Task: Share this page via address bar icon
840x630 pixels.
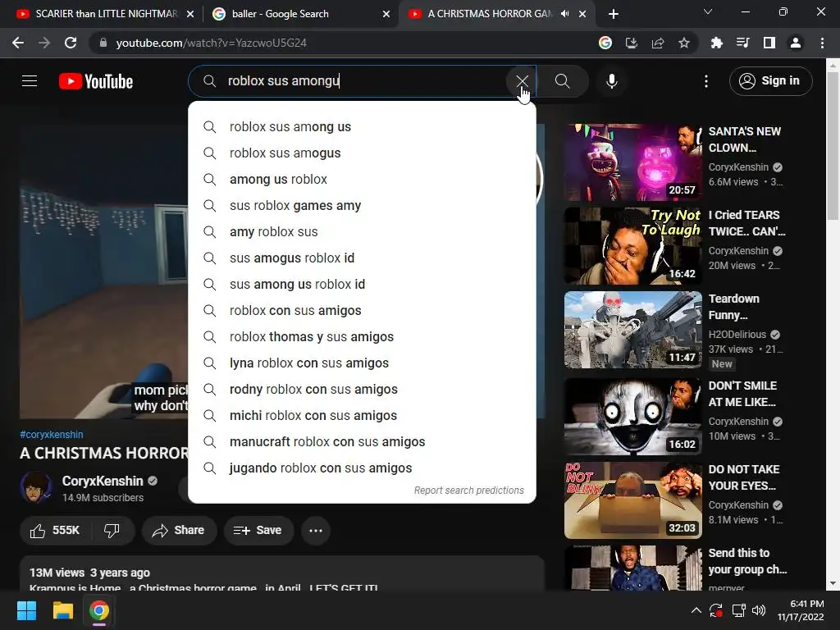Action: coord(658,43)
